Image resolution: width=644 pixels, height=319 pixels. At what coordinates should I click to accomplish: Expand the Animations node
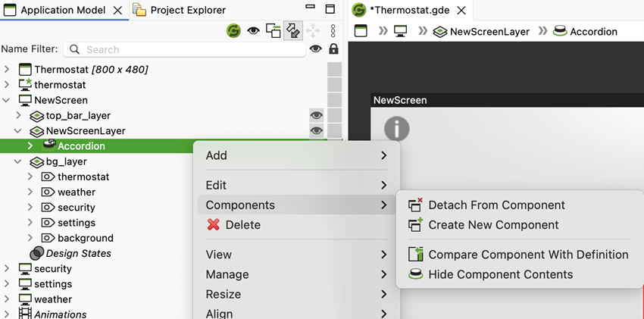coord(7,314)
